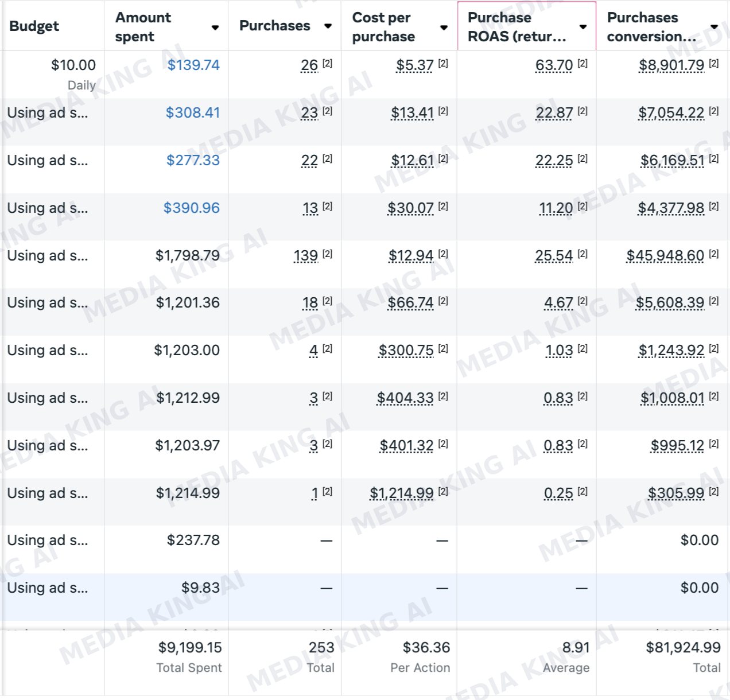Screen dimensions: 730x700
Task: Click the $1,008.01 conversion value
Action: click(672, 398)
